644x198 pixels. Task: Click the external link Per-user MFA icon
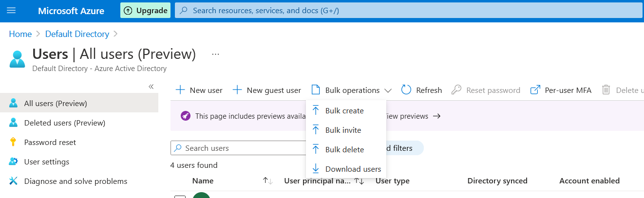pos(535,90)
